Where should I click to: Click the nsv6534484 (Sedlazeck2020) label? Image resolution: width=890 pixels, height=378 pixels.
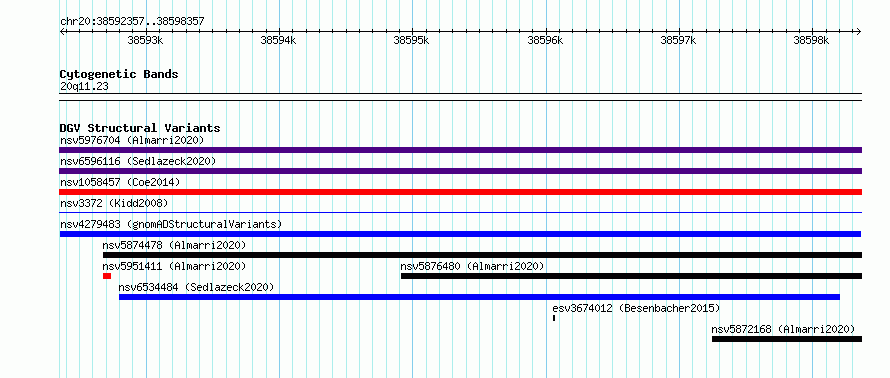(196, 287)
